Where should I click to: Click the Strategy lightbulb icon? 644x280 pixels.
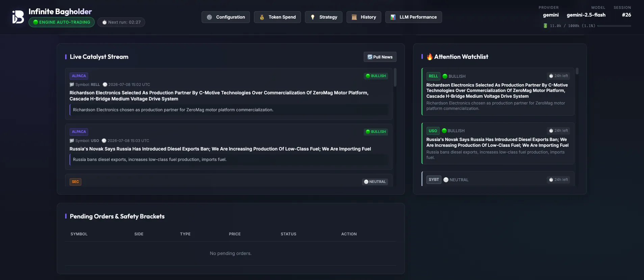(x=313, y=17)
